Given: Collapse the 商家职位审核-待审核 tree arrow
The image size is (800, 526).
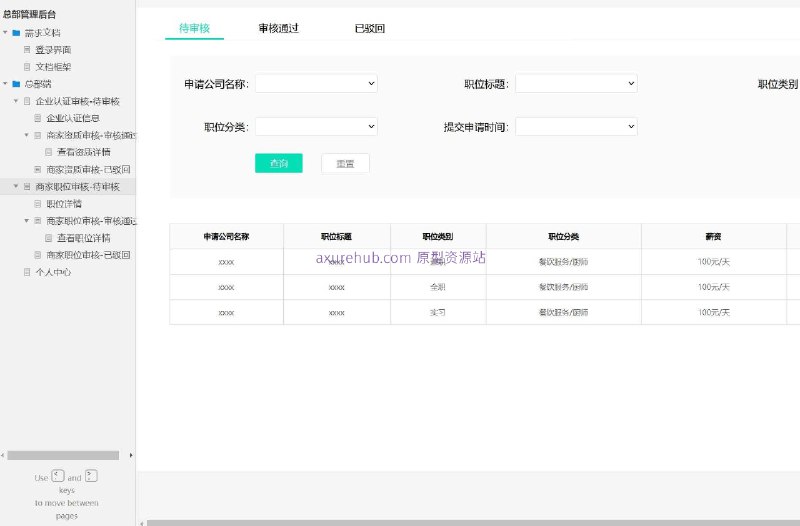Looking at the screenshot, I should (x=16, y=186).
